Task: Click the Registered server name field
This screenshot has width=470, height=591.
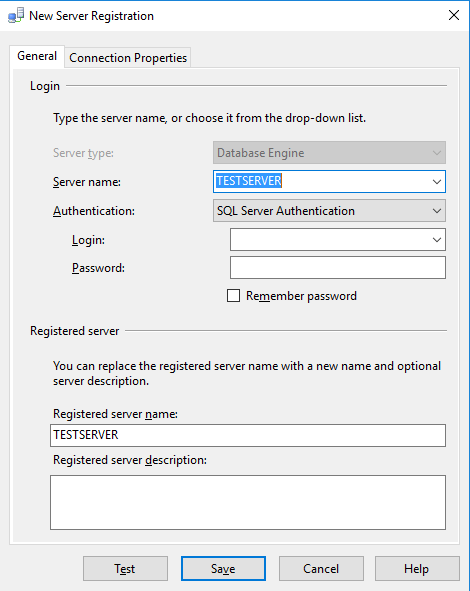Action: (248, 435)
